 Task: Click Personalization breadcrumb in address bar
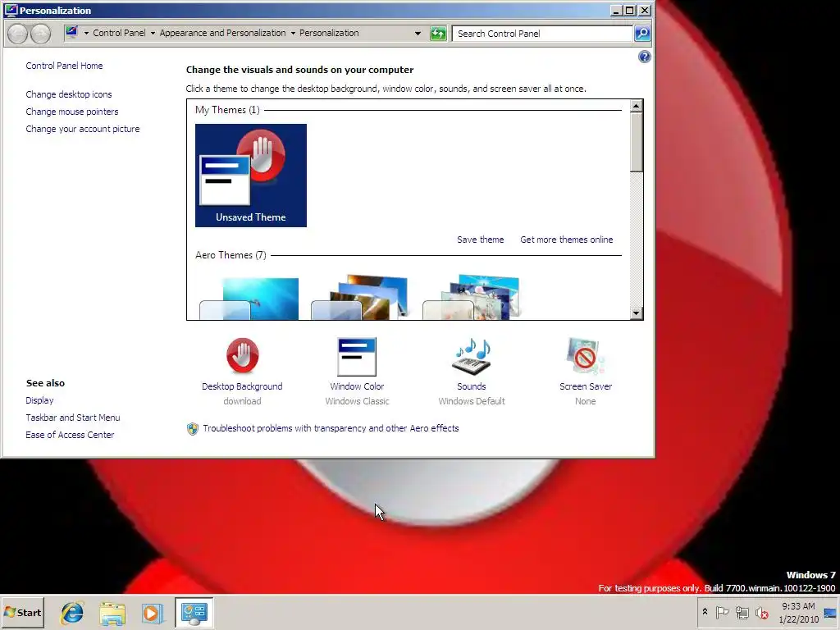click(x=329, y=33)
